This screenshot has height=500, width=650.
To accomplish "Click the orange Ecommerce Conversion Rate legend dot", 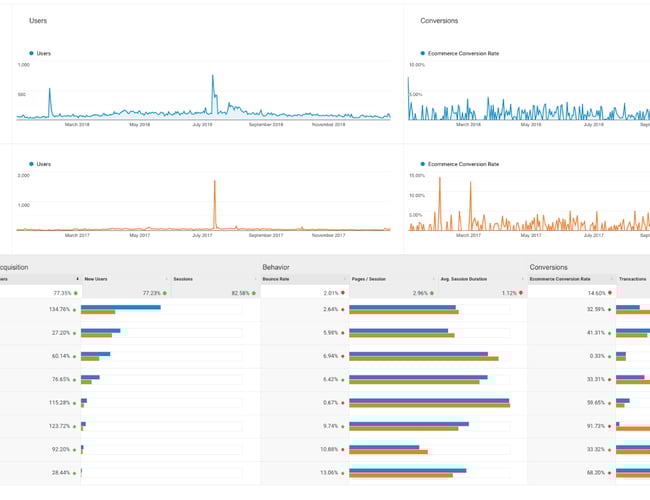I will 423,163.
